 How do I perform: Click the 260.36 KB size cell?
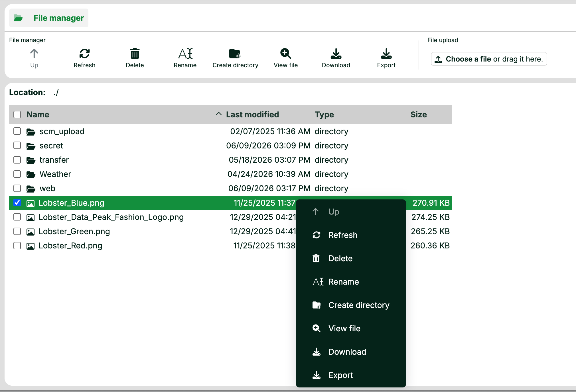click(430, 246)
